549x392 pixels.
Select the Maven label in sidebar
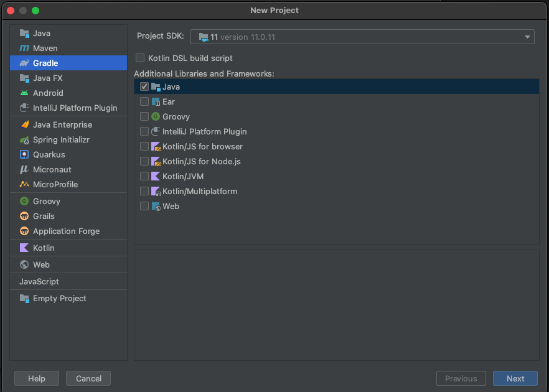(45, 49)
